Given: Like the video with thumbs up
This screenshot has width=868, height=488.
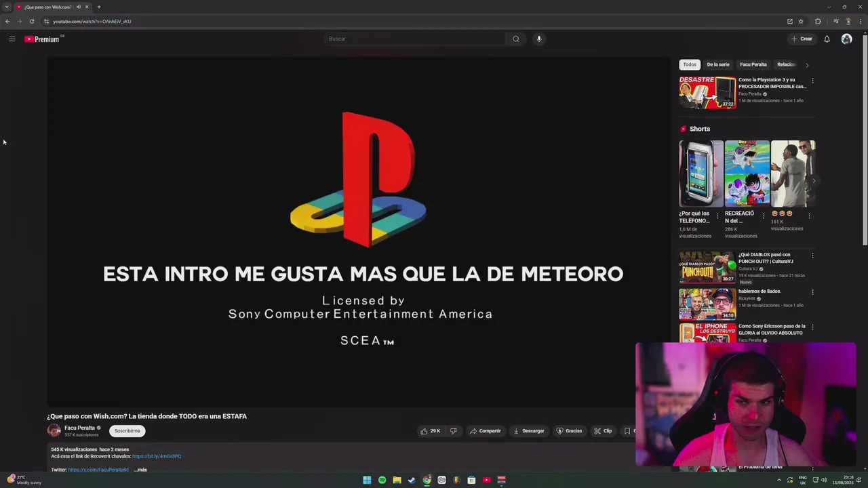Looking at the screenshot, I should click(x=430, y=431).
